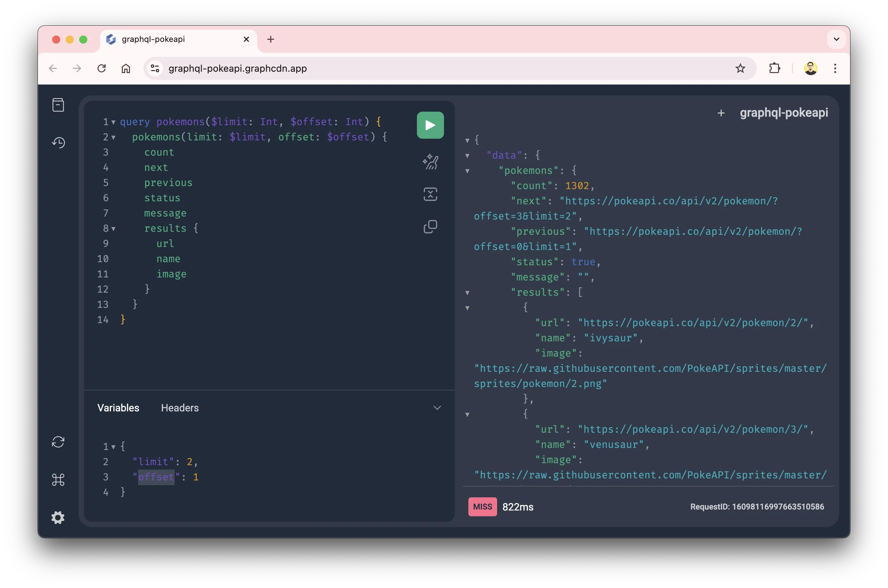888x588 pixels.
Task: Re-fetch the GraphQL schema
Action: (x=58, y=442)
